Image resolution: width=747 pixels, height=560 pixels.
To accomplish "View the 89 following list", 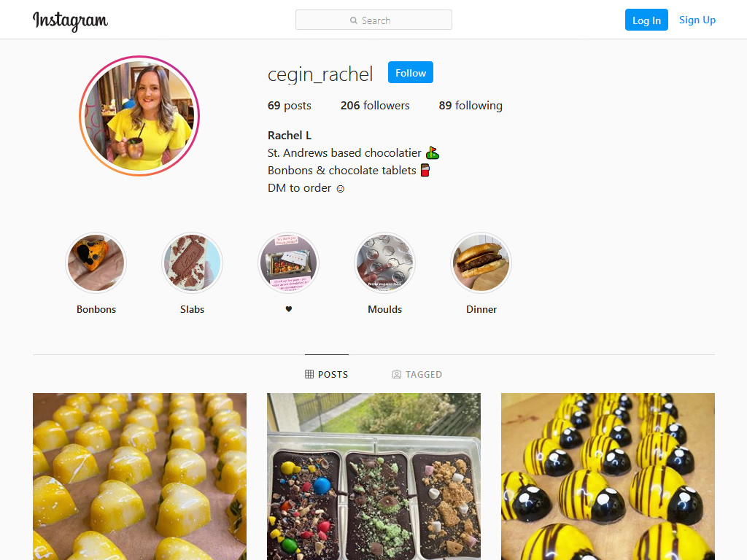I will pyautogui.click(x=471, y=105).
